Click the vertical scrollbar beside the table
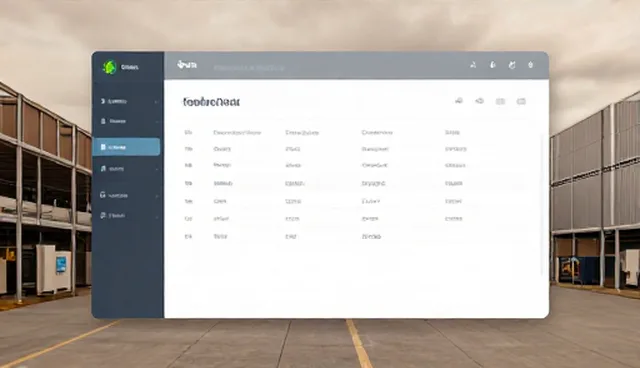 pyautogui.click(x=542, y=204)
